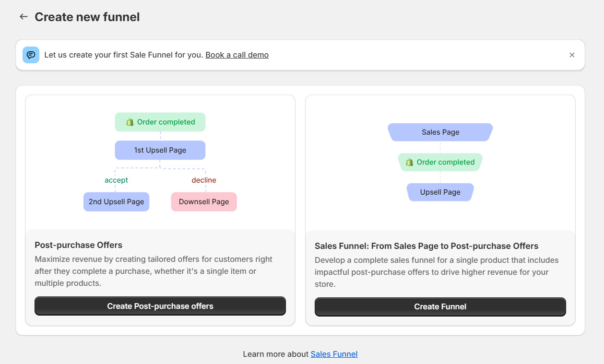
Task: Select the 2nd Upsell Page node
Action: pyautogui.click(x=116, y=201)
